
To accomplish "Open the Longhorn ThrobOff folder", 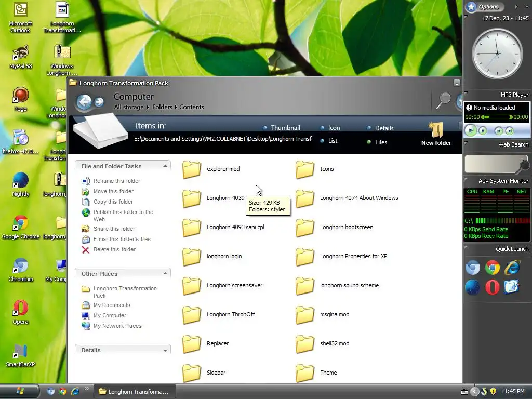I will (x=219, y=314).
